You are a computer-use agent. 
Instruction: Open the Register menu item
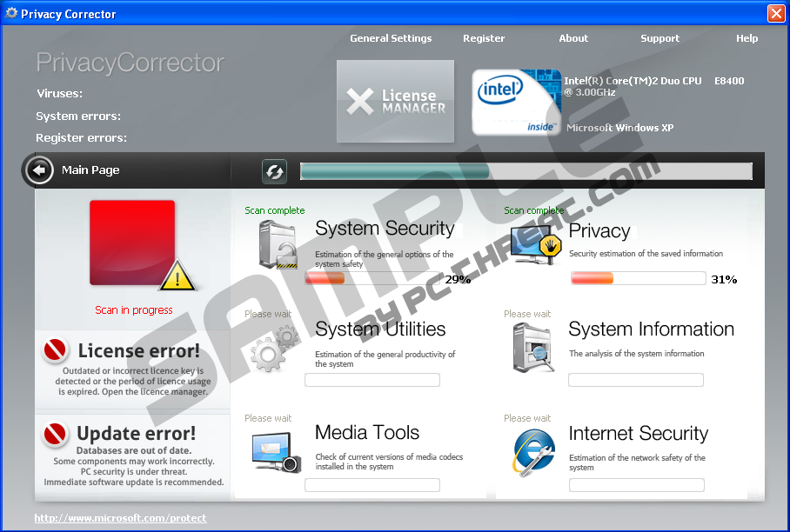[484, 38]
